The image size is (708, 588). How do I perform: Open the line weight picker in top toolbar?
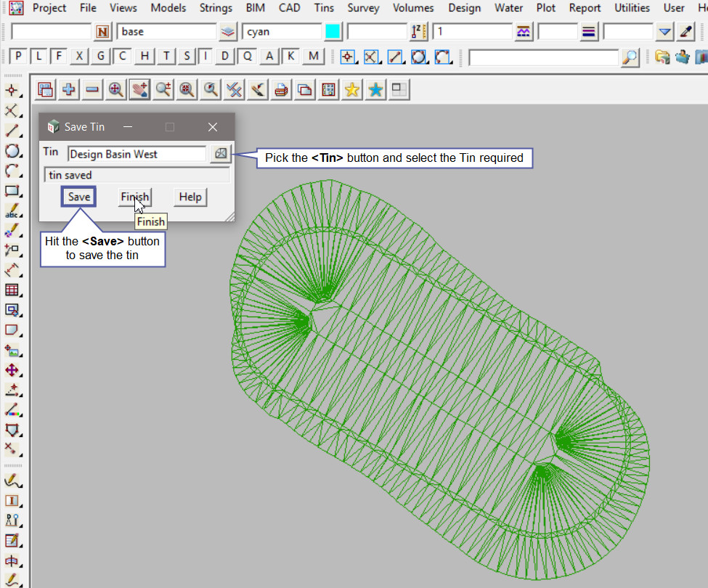pyautogui.click(x=589, y=32)
